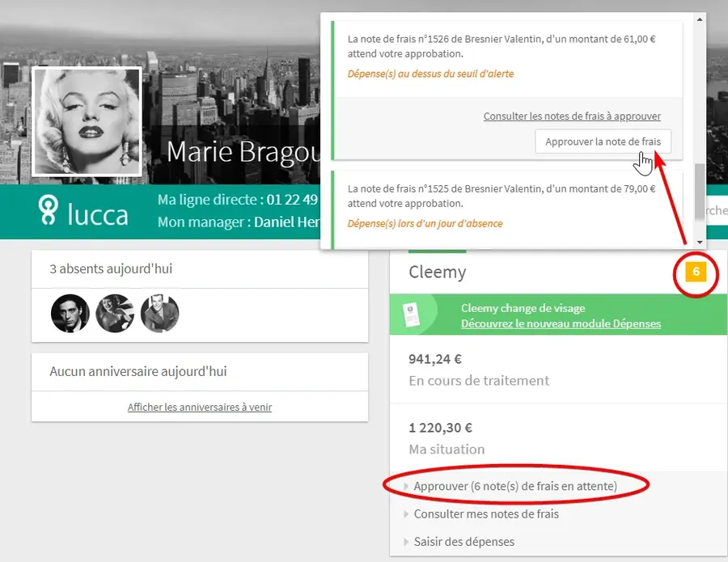The image size is (728, 562).
Task: Click the '1 220,30 €' Ma situation amount
Action: [440, 428]
